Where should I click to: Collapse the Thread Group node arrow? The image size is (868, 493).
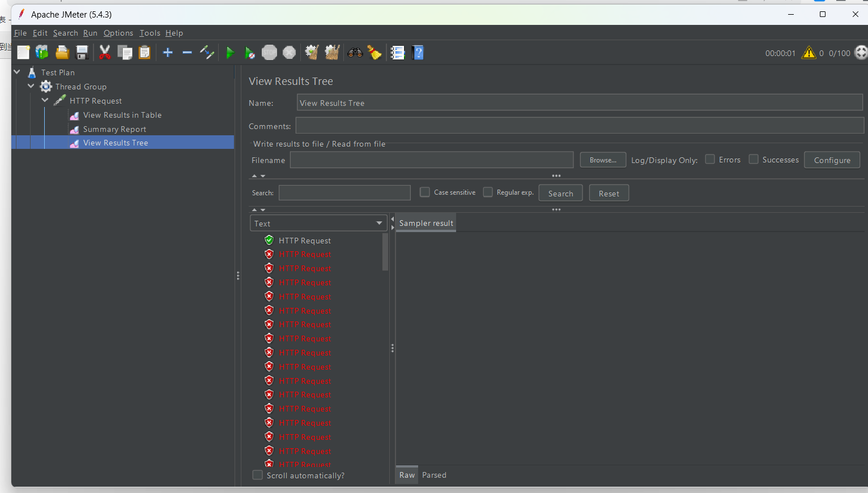31,86
